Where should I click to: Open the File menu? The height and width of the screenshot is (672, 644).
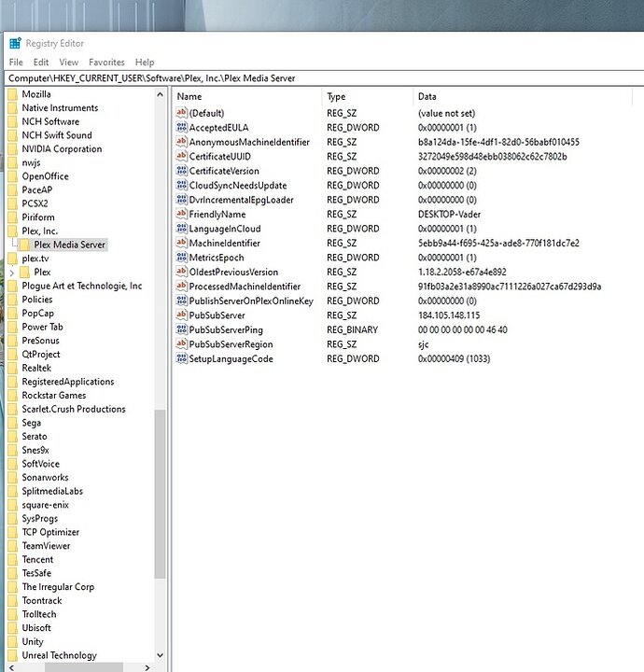[16, 63]
